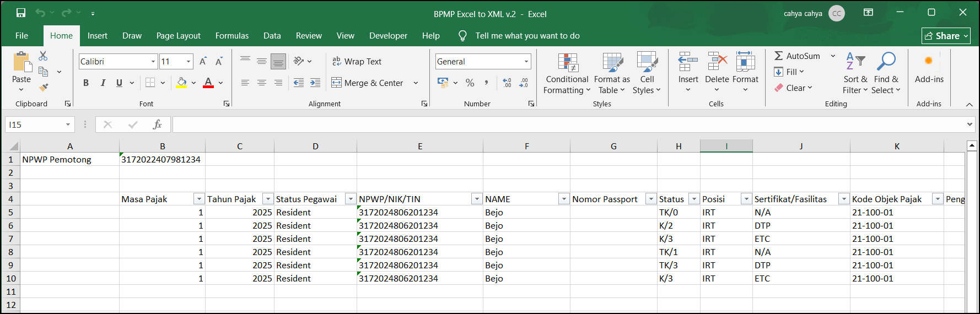The height and width of the screenshot is (314, 980).
Task: Open the Status Pegawai filter dropdown
Action: coord(350,199)
